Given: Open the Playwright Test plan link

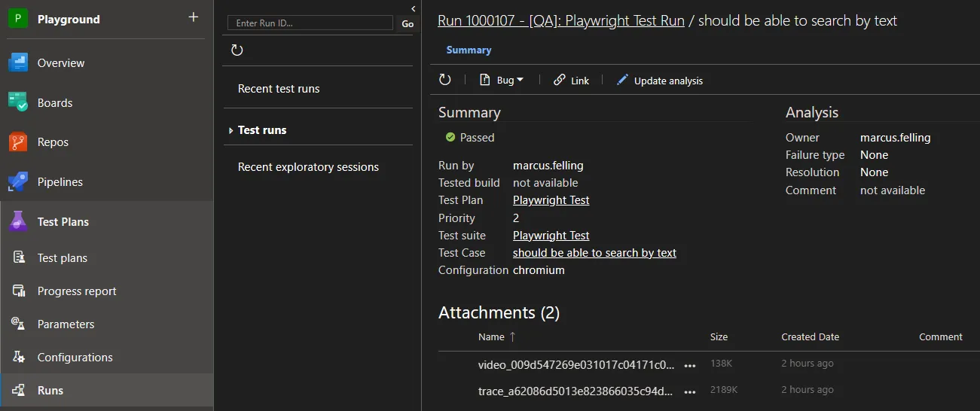Looking at the screenshot, I should tap(551, 200).
